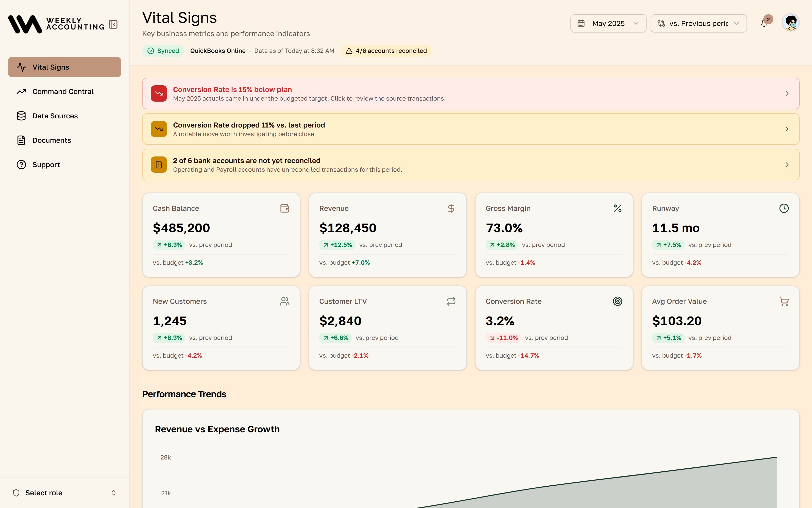Open the May 2025 period dropdown
Screen dimensions: 812x508
[608, 24]
